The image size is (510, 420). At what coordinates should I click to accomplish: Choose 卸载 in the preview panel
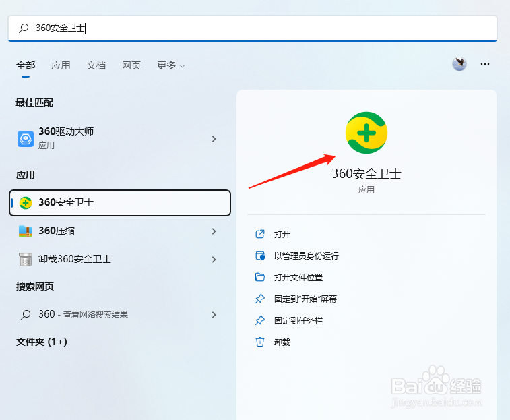[282, 342]
